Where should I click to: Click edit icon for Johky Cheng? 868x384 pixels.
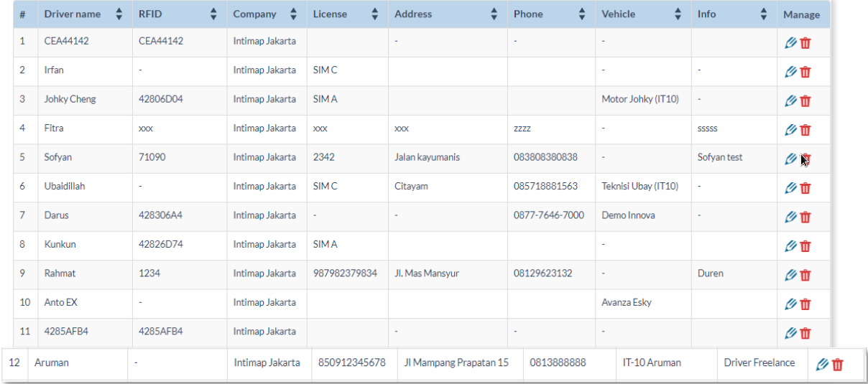pos(791,100)
